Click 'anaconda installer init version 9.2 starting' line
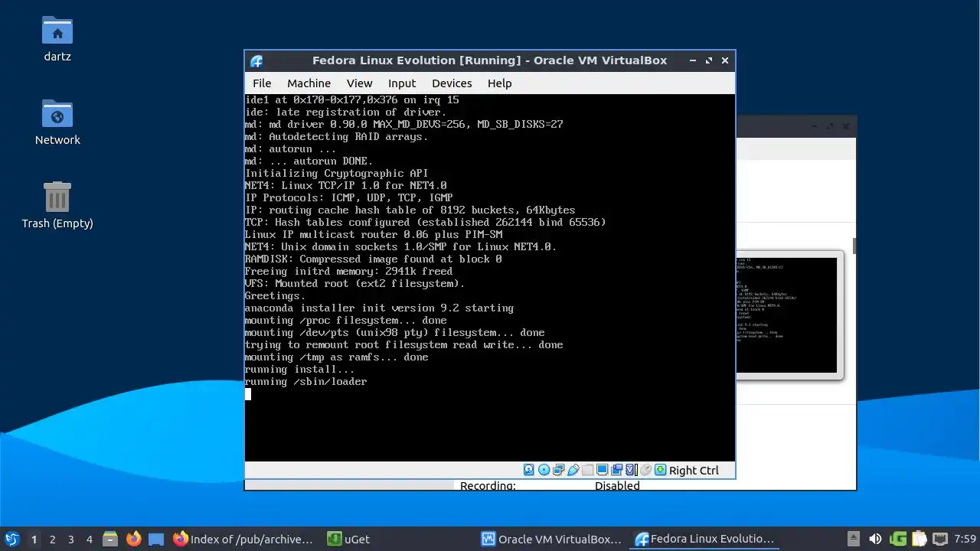980x551 pixels. [379, 308]
